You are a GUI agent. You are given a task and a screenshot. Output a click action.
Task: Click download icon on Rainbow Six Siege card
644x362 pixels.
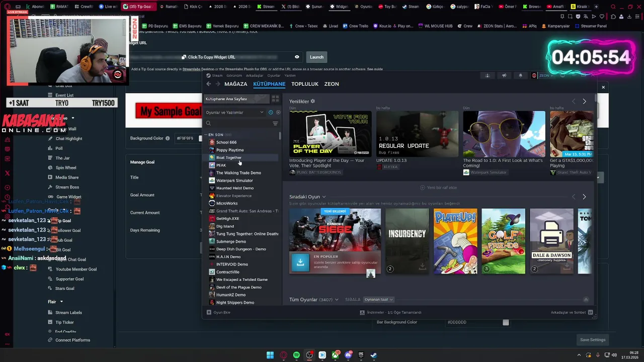coord(300,262)
